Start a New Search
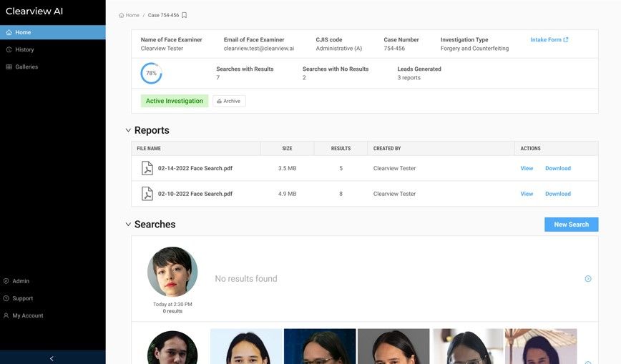 point(571,225)
